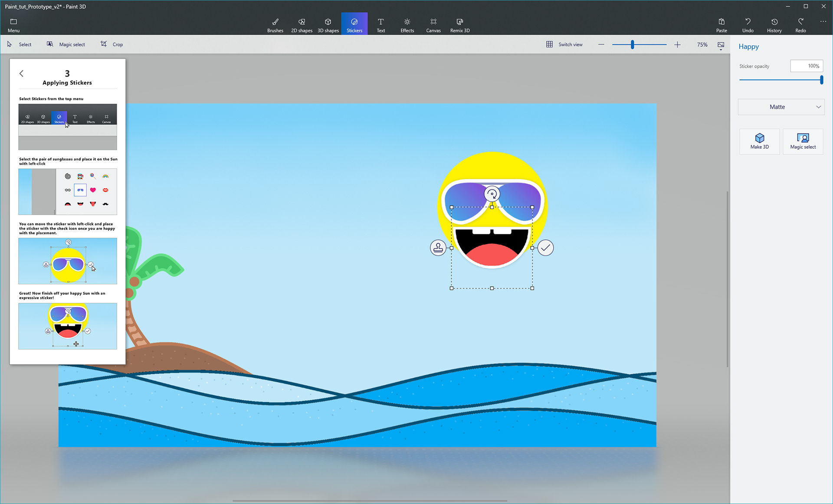833x504 pixels.
Task: Open the three-dots more options menu
Action: coord(823,21)
